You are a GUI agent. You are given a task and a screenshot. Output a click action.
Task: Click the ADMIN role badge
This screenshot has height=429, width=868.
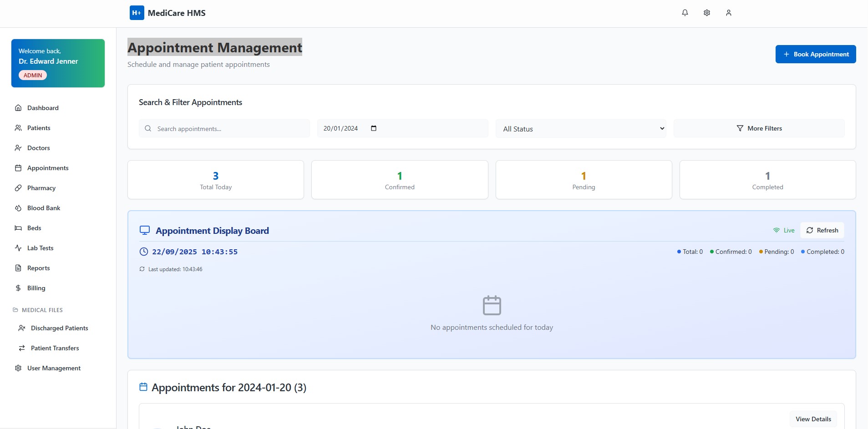[33, 75]
